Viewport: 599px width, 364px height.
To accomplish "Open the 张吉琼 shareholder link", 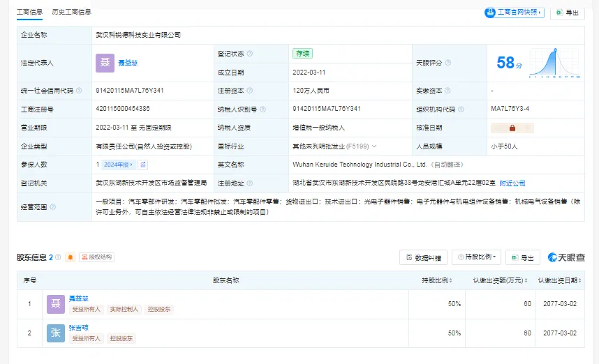I will coord(78,328).
